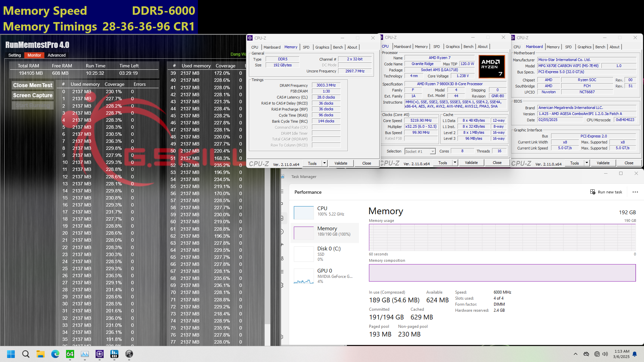The width and height of the screenshot is (644, 362).
Task: Open Task Manager's ellipsis options menu
Action: click(635, 192)
